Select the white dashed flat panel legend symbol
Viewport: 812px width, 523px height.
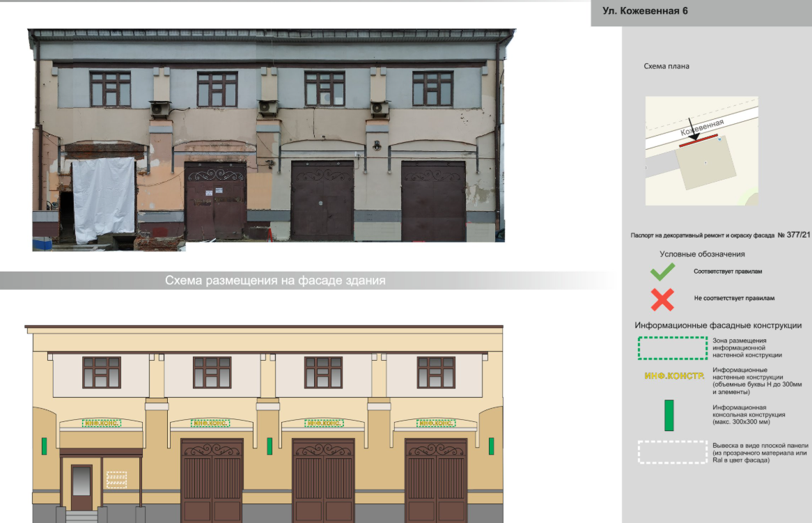point(673,452)
